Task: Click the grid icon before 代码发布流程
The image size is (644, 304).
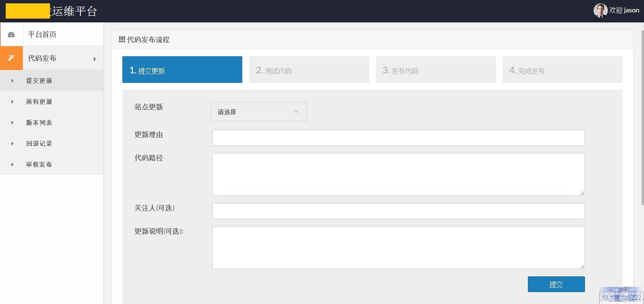Action: pos(122,40)
